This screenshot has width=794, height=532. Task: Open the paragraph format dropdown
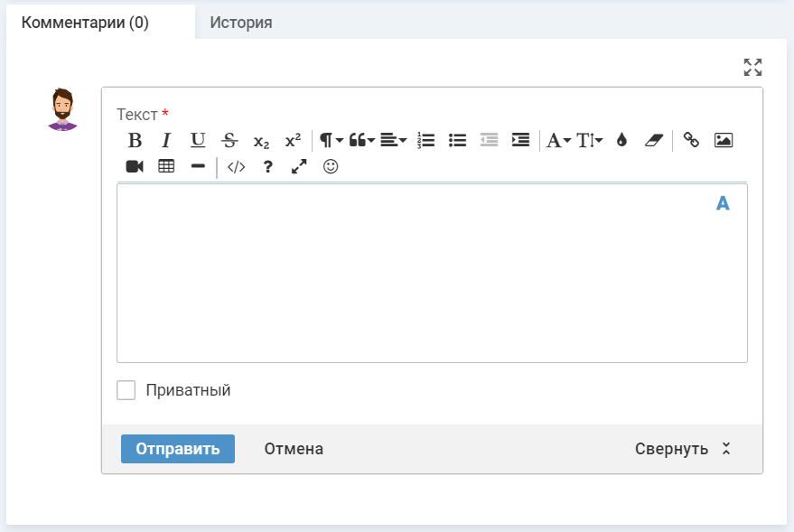331,140
